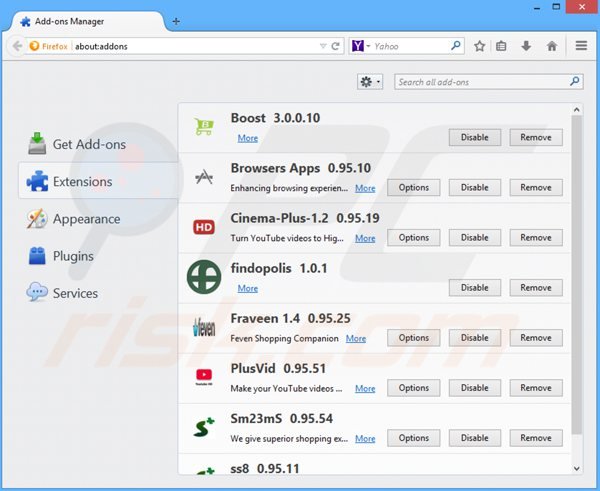Bookmark this page with star icon
Image resolution: width=600 pixels, height=491 pixels.
click(x=479, y=46)
